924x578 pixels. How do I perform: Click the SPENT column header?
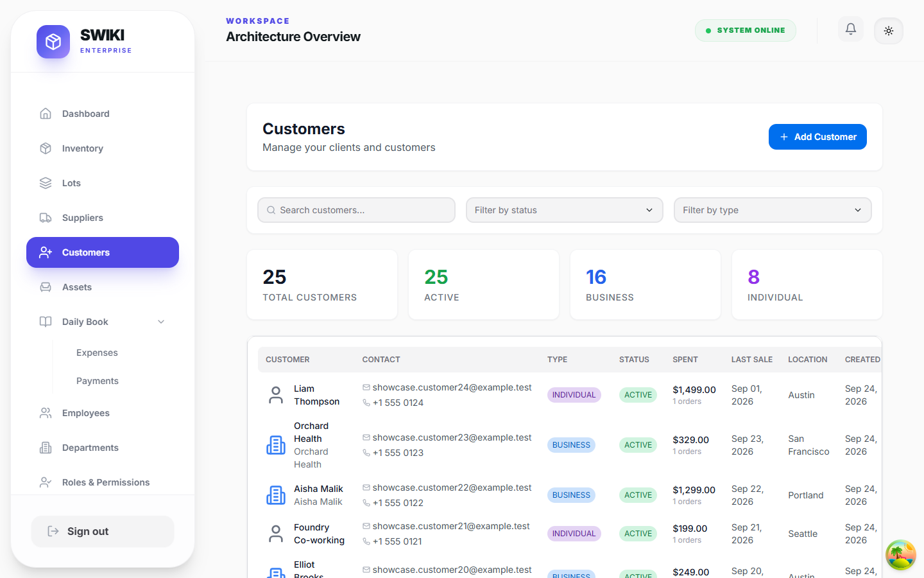(685, 360)
